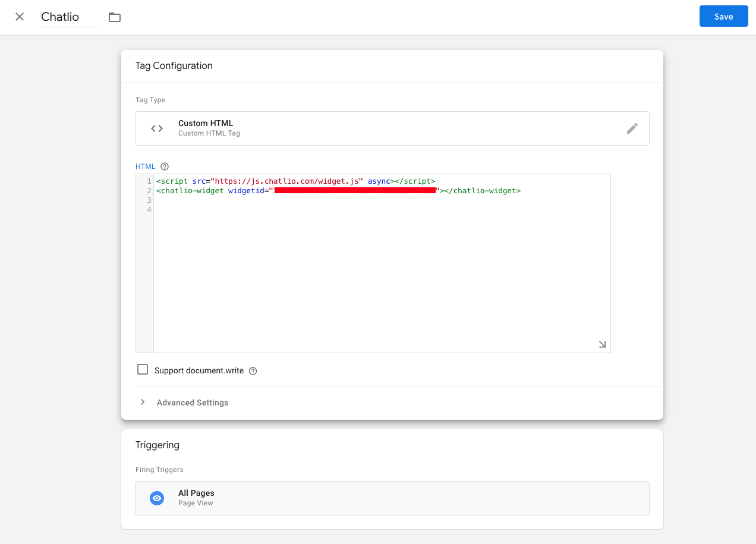Select the Custom HTML tag type row
This screenshot has height=544, width=756.
point(392,128)
